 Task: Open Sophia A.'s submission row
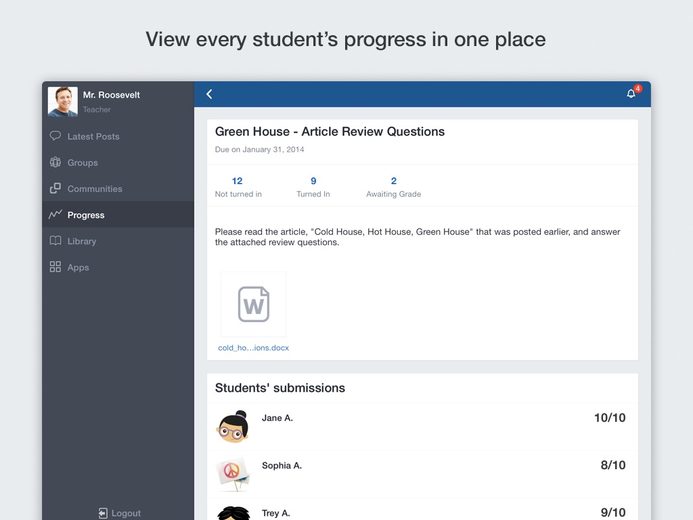[x=422, y=474]
